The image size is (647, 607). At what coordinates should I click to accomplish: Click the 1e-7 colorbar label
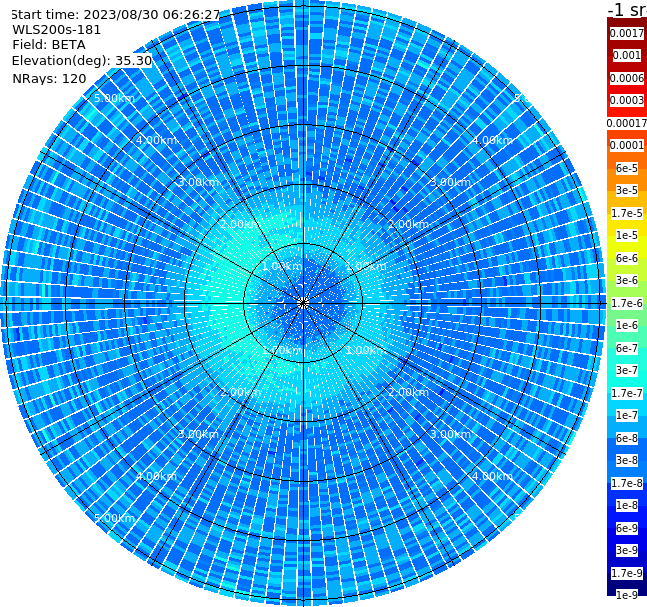627,415
